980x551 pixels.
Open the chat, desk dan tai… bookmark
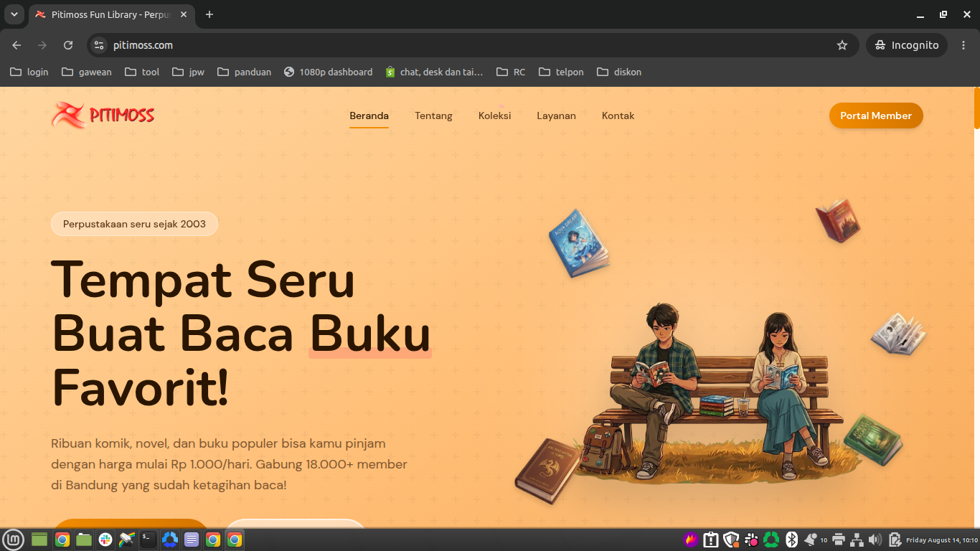click(435, 72)
